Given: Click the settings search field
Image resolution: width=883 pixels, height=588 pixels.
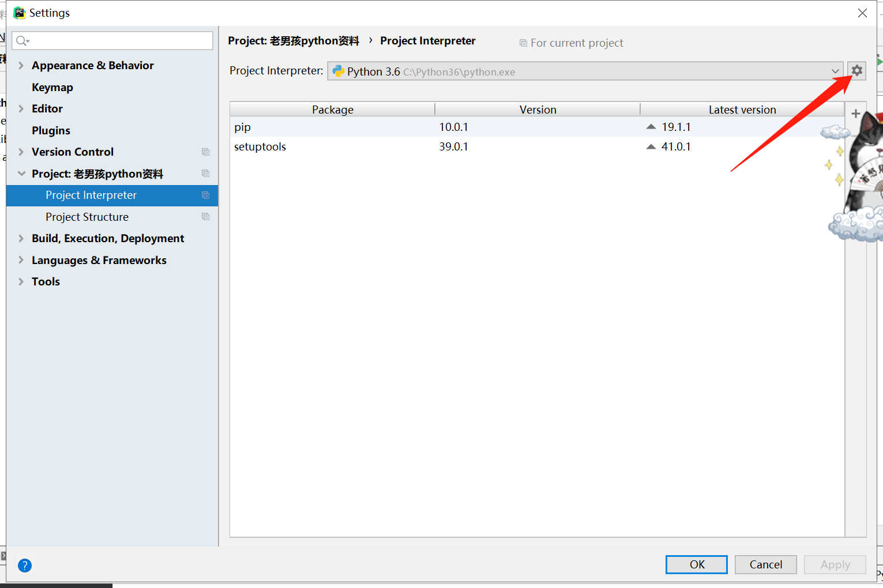Looking at the screenshot, I should (112, 41).
